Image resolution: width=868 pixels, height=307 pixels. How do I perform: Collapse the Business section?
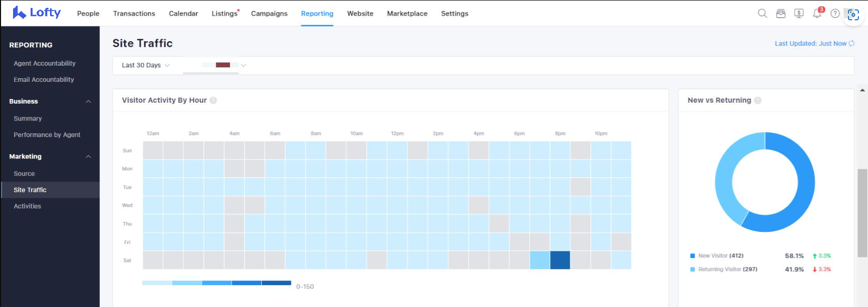(88, 102)
